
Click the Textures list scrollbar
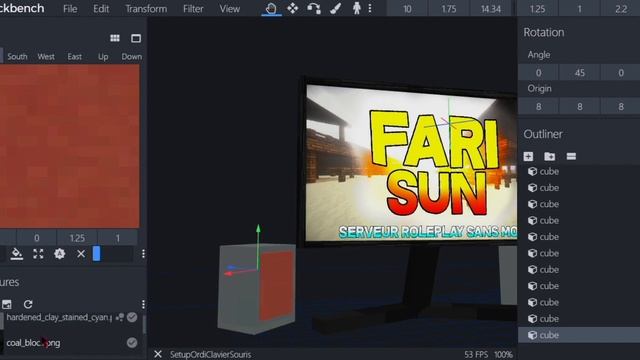tap(144, 324)
